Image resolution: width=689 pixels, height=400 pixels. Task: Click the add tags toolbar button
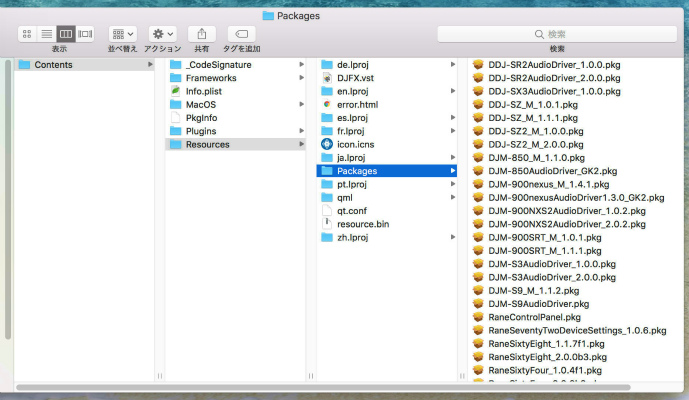(x=242, y=34)
